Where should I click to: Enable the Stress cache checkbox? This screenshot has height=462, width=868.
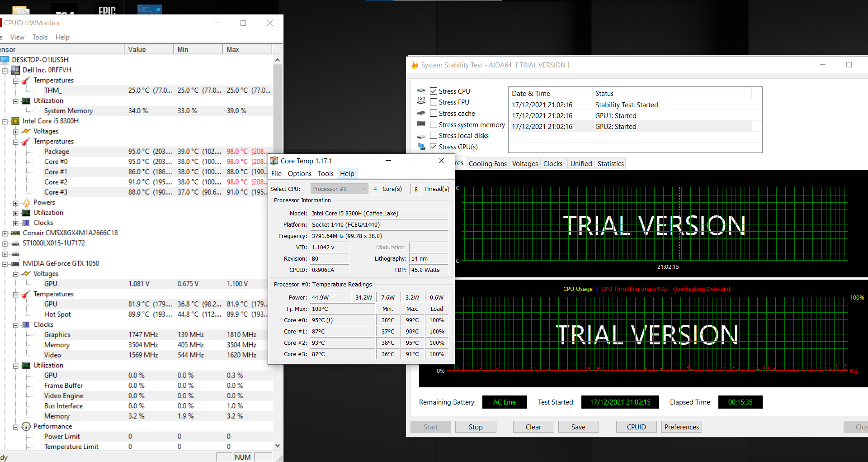click(434, 113)
